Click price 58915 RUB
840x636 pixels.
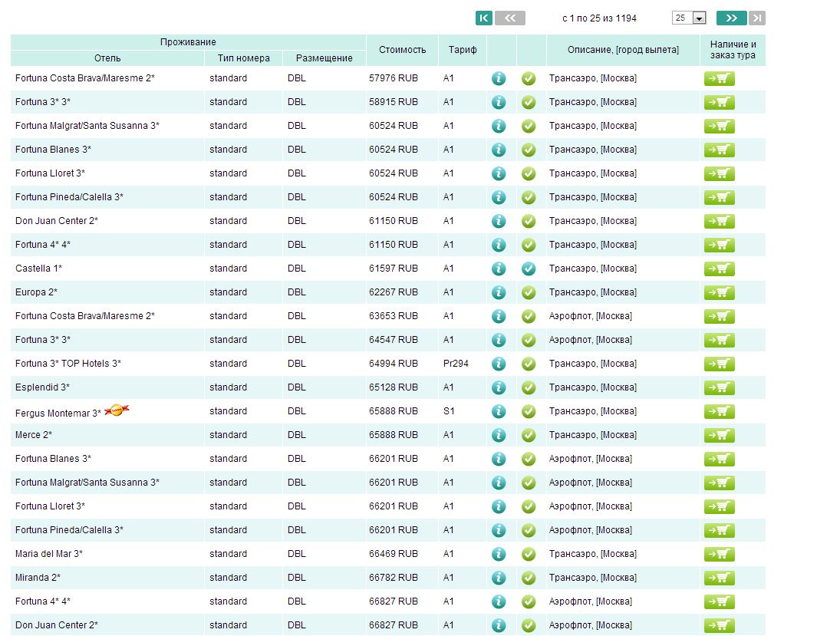click(394, 102)
